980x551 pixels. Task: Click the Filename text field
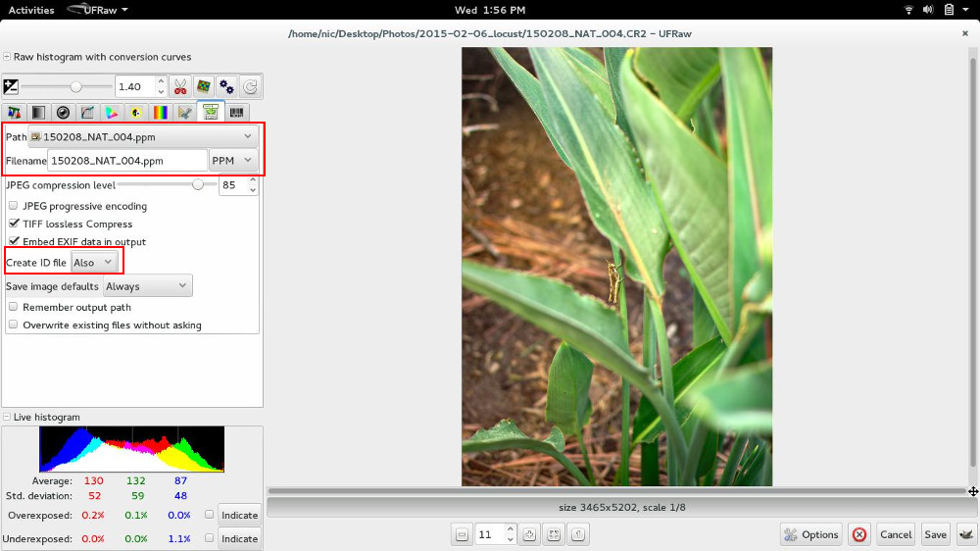click(127, 160)
